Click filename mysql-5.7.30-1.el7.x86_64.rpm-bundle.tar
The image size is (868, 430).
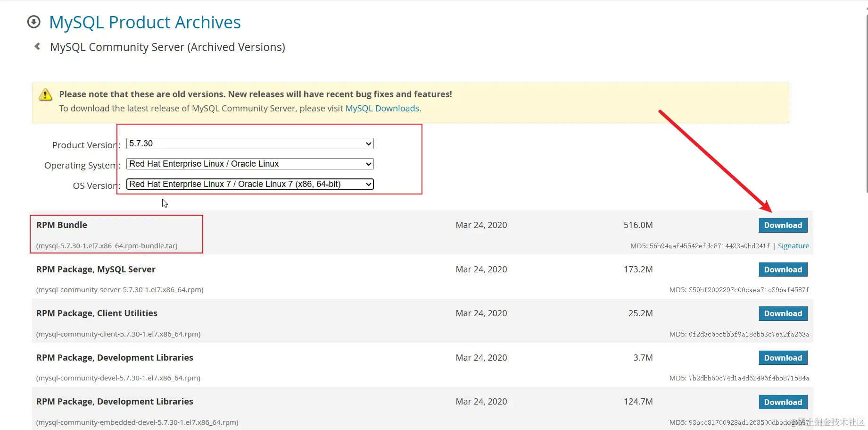tap(107, 246)
